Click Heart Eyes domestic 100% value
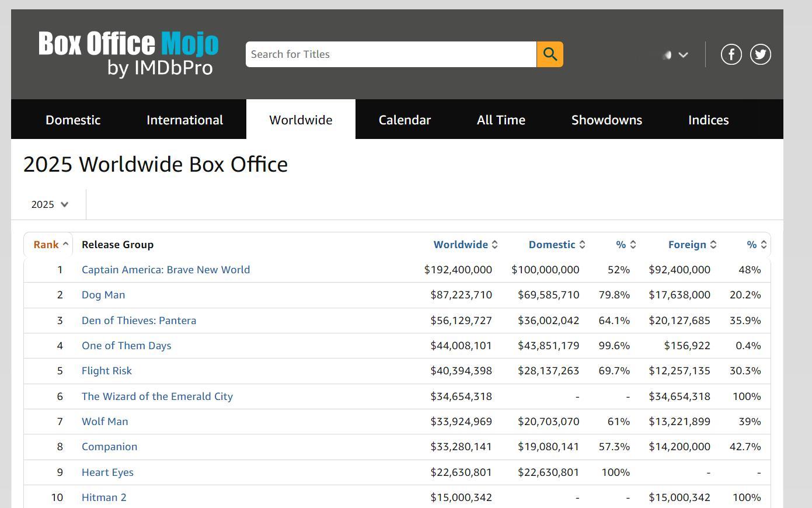The height and width of the screenshot is (508, 812). pos(616,472)
